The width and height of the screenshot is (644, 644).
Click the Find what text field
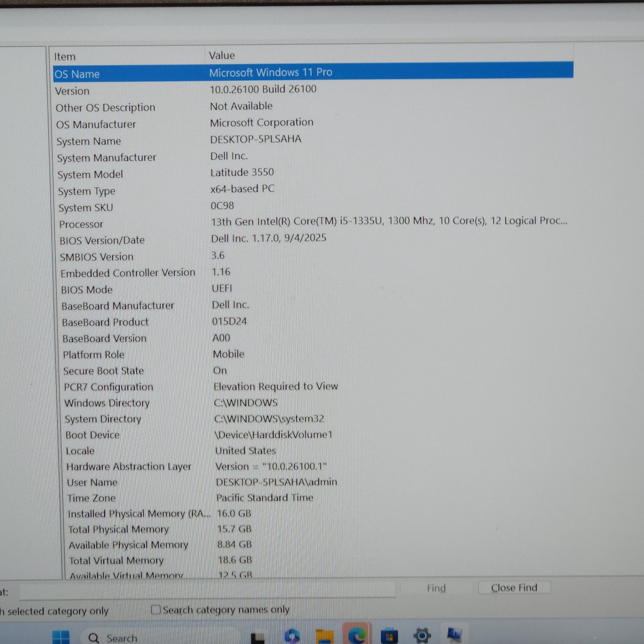(207, 591)
